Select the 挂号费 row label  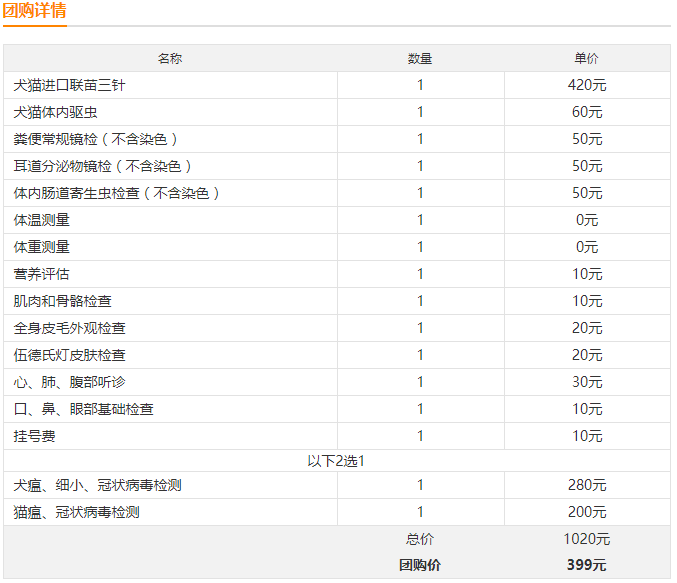(35, 436)
